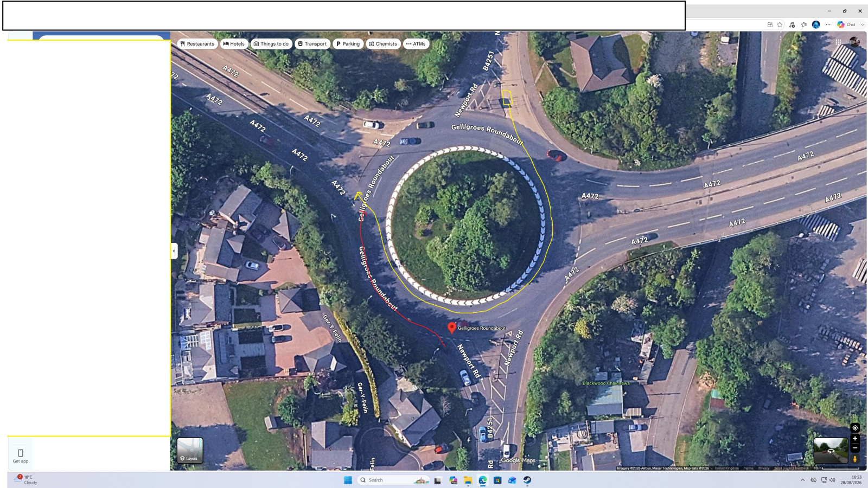Click the red Gelligroes Roundabout pin

coord(452,328)
